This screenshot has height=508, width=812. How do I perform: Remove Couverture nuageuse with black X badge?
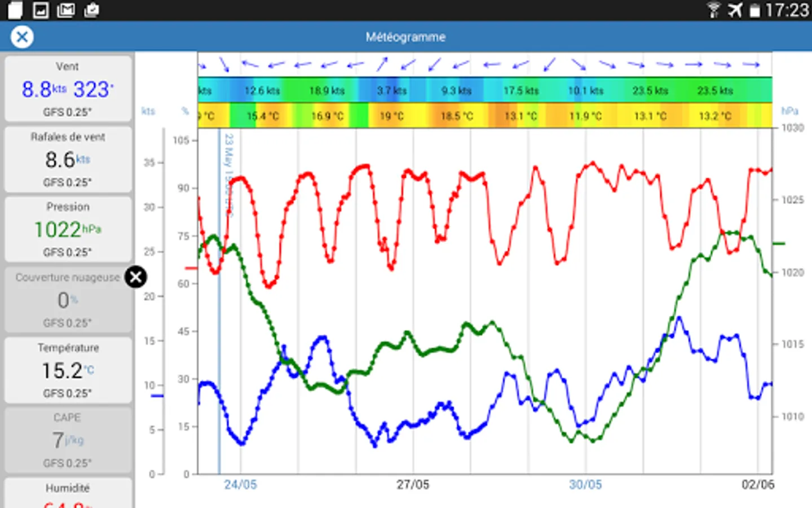(135, 277)
